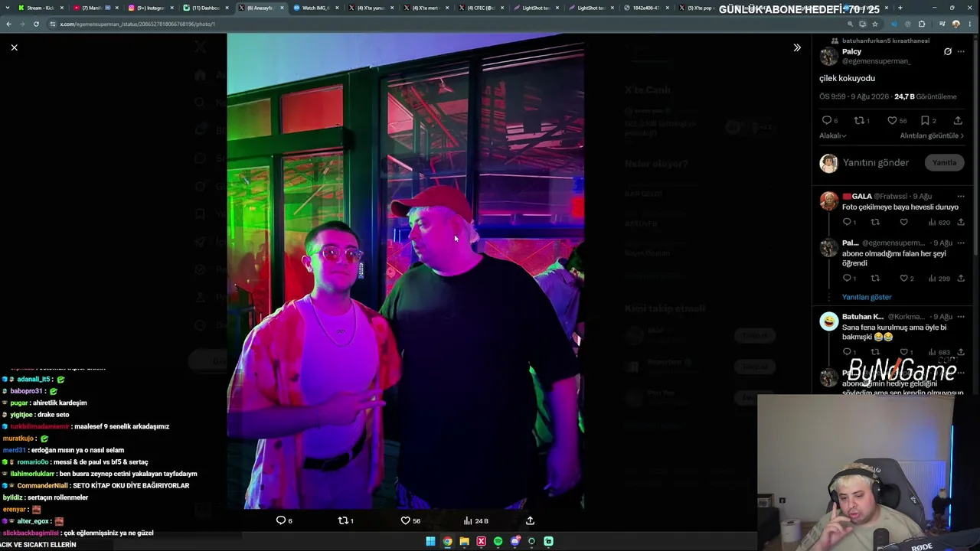Click the posted time 'ÖS 9:59 · 9 Ağu 2026'
The height and width of the screenshot is (551, 980).
(x=855, y=97)
